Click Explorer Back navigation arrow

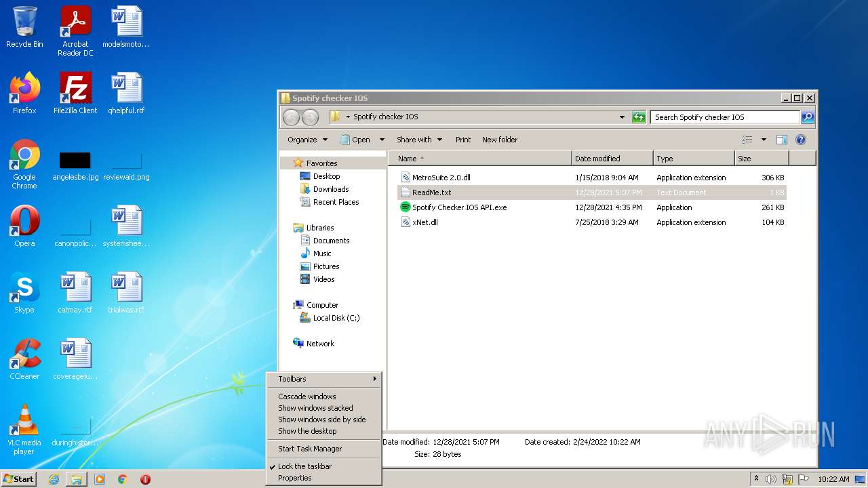pyautogui.click(x=291, y=117)
